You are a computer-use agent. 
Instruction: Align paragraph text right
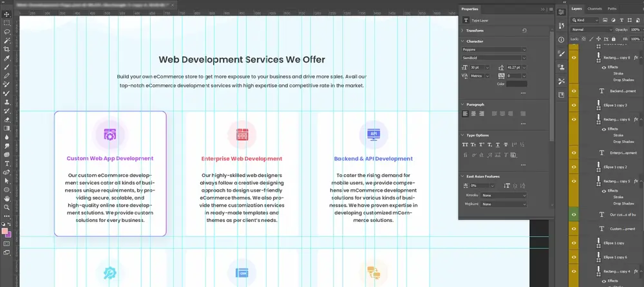tap(481, 114)
